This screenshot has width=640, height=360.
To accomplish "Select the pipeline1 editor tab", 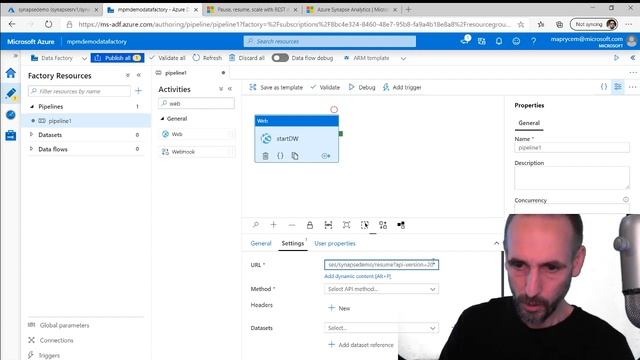I will [x=176, y=73].
